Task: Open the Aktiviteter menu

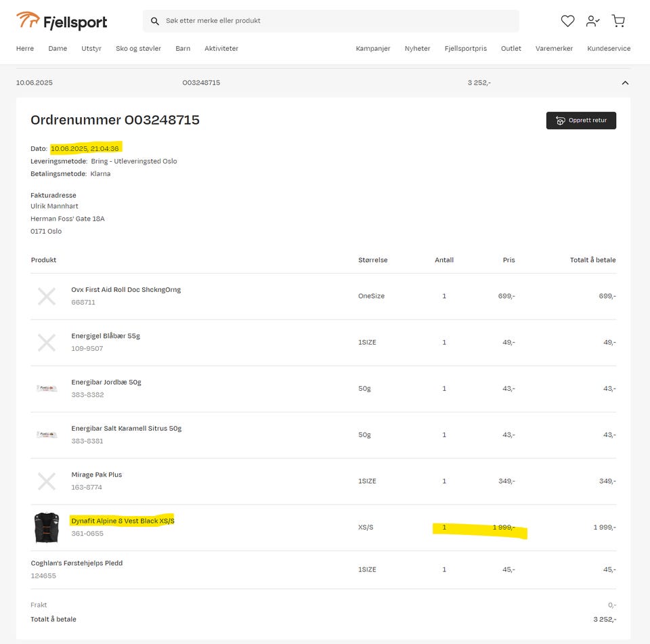Action: (x=221, y=49)
